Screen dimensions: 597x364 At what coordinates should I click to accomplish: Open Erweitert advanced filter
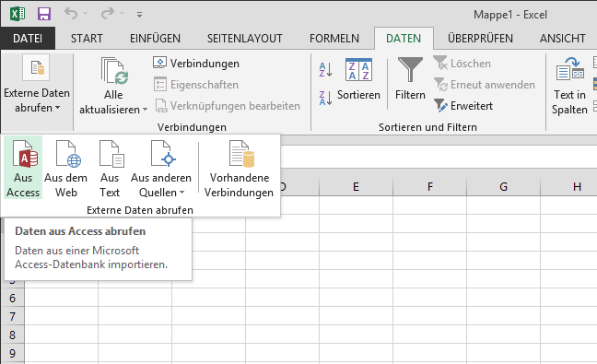click(x=463, y=106)
